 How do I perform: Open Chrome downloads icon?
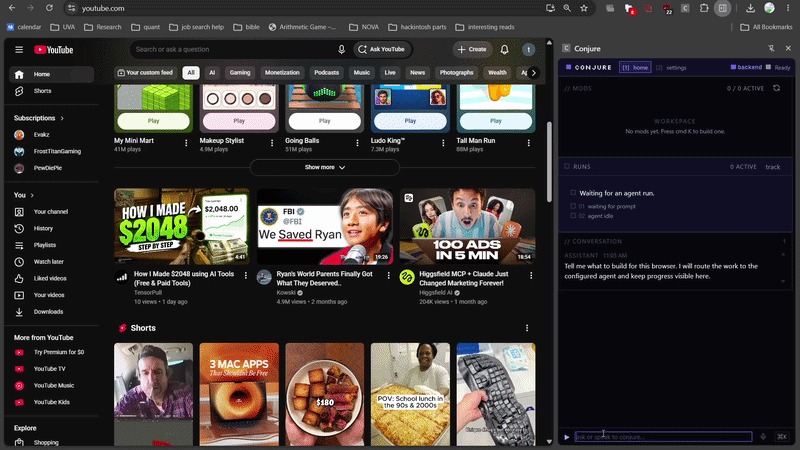tap(750, 8)
